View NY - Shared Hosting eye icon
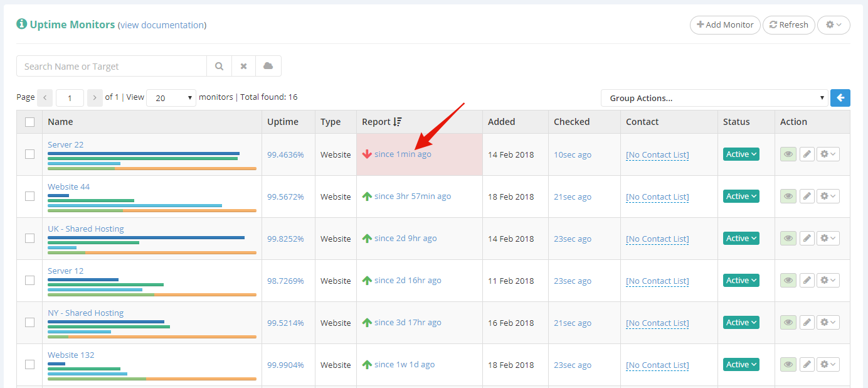868x388 pixels. pyautogui.click(x=789, y=323)
